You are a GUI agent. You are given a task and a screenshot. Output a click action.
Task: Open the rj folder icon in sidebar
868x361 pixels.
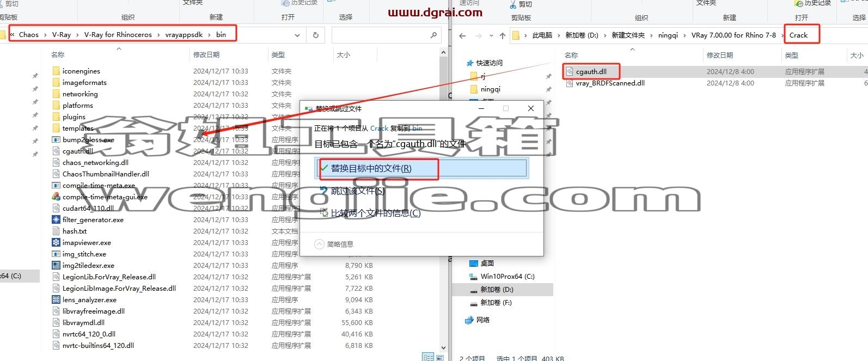tap(473, 76)
